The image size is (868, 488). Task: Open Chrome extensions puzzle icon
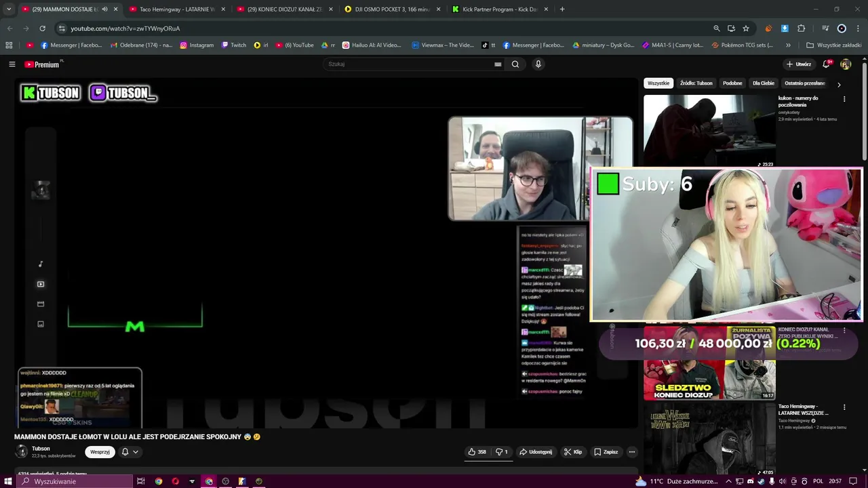801,28
